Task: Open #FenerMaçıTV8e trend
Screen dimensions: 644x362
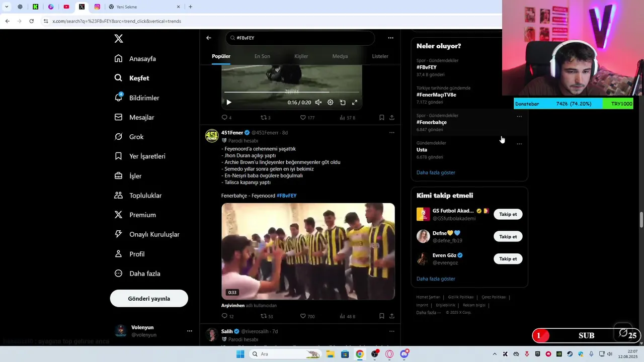Action: 436,95
